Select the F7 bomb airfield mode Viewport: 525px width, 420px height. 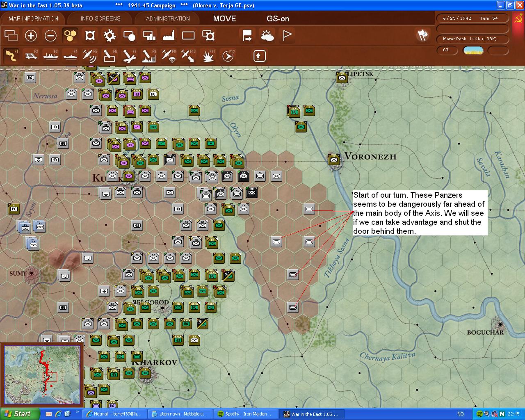click(x=129, y=56)
